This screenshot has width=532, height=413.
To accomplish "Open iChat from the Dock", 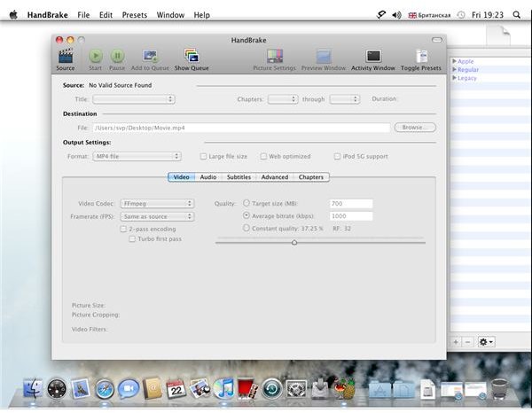I will point(129,388).
